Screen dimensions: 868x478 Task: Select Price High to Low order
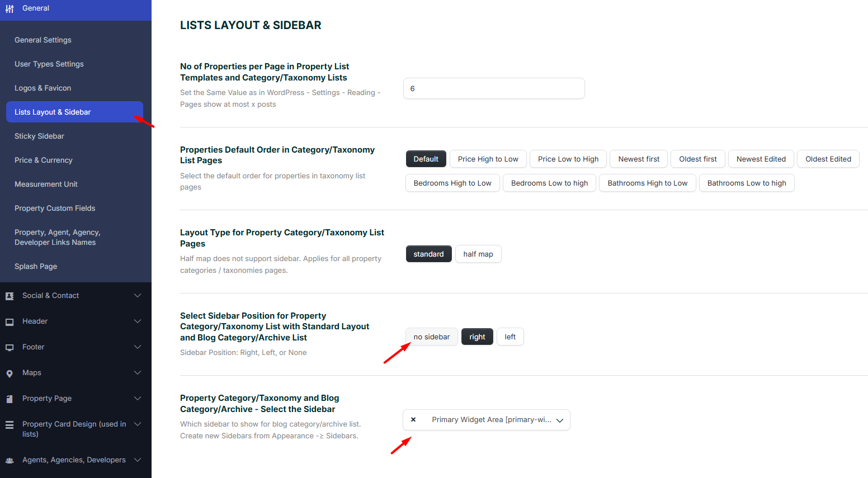click(x=488, y=159)
